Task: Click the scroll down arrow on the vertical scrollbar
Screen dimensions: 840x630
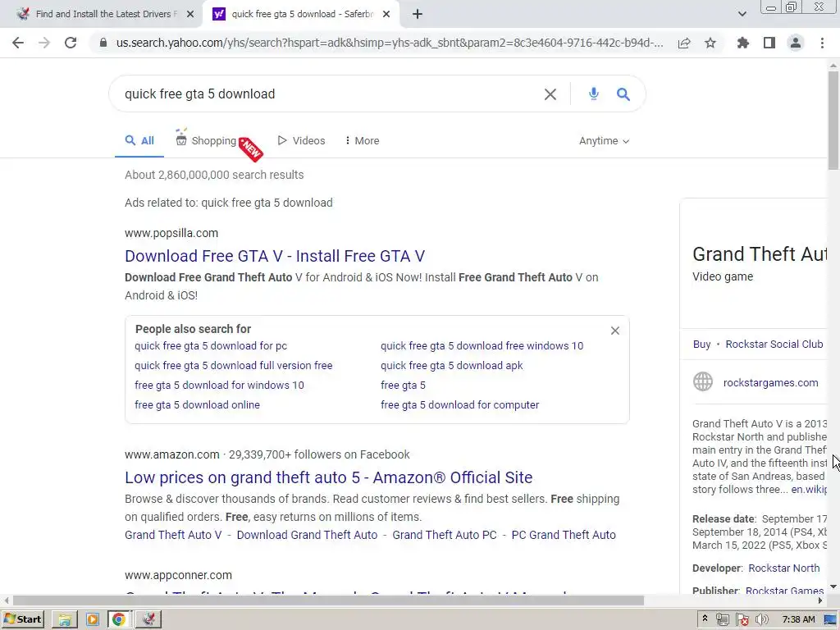Action: [833, 587]
